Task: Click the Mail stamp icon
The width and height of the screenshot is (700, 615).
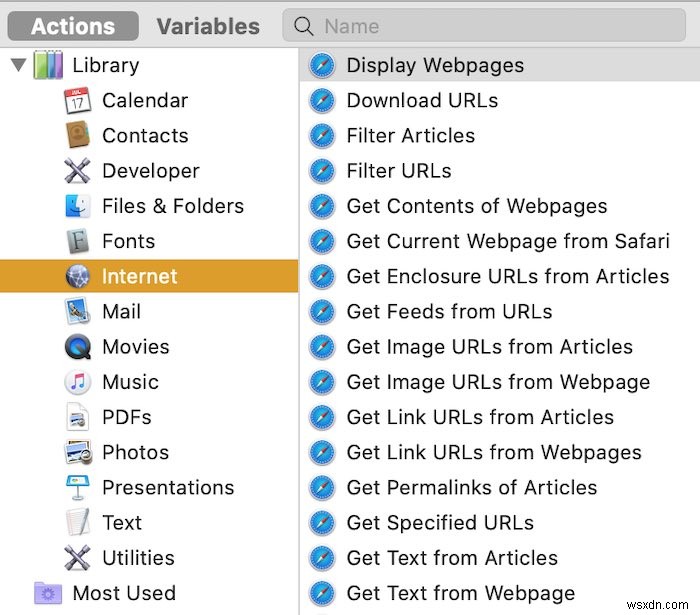Action: point(78,311)
